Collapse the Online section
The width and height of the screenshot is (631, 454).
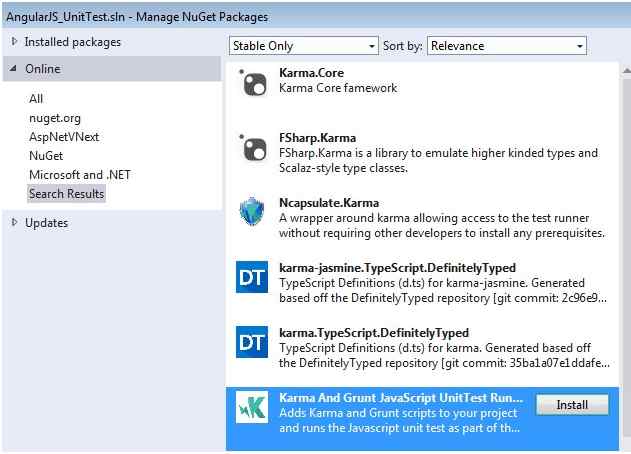pos(13,68)
